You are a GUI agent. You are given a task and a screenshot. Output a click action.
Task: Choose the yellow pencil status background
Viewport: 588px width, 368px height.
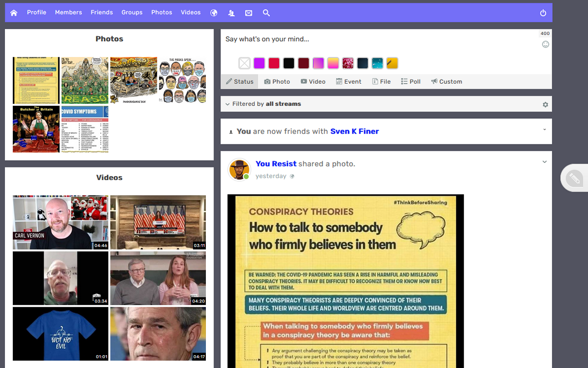pos(392,63)
